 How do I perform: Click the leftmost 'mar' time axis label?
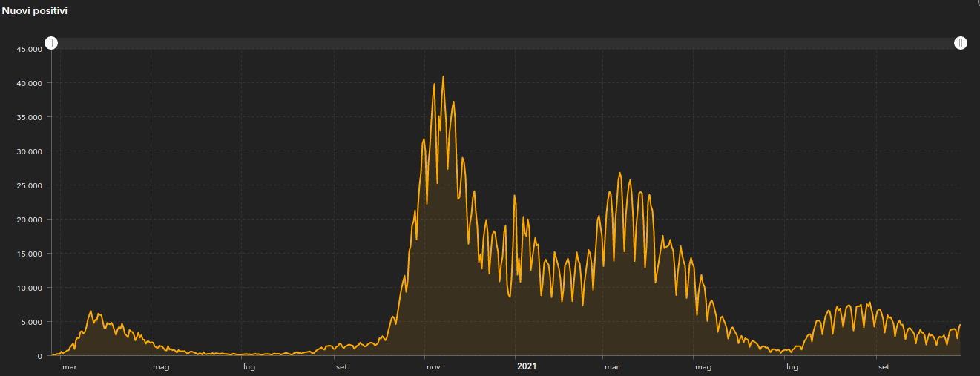pyautogui.click(x=69, y=366)
